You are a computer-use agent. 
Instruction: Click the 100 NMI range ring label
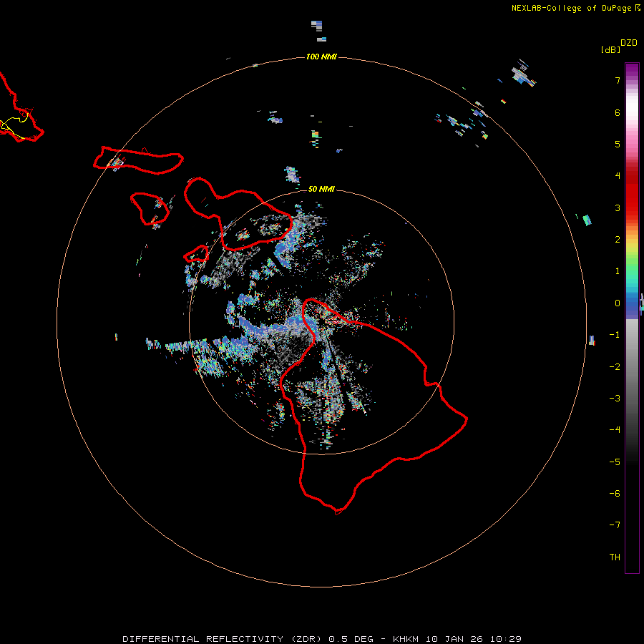(321, 57)
